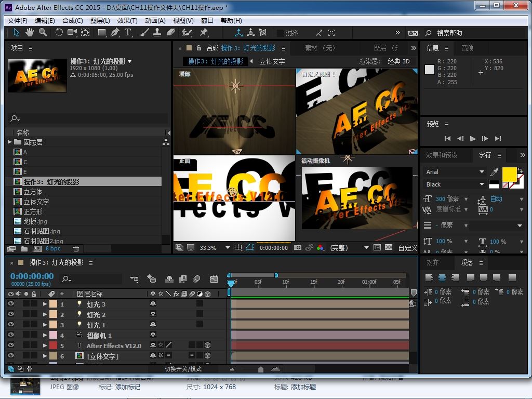Enable motion blur for all layers icon
The image size is (532, 399).
(x=196, y=279)
